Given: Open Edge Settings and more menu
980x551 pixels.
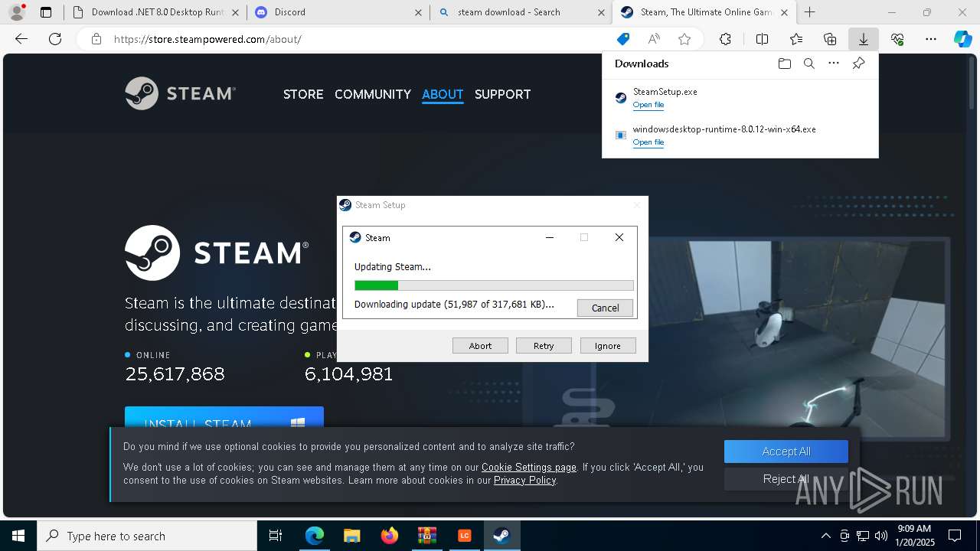Looking at the screenshot, I should point(931,39).
